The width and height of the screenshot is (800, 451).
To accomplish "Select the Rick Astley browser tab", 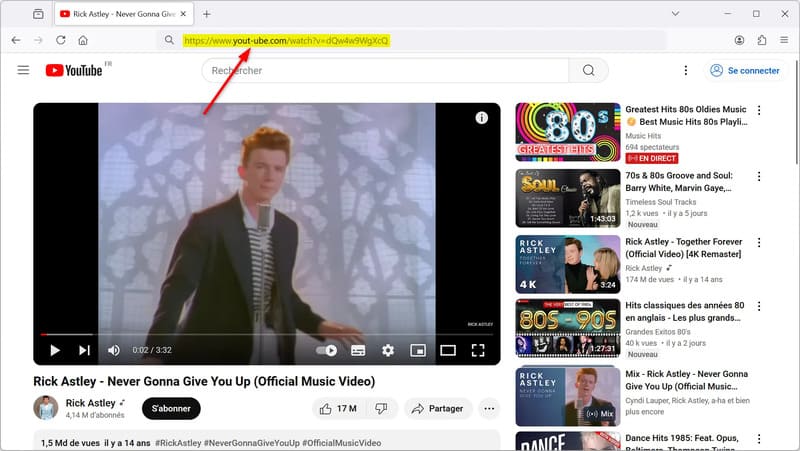I will pyautogui.click(x=124, y=14).
